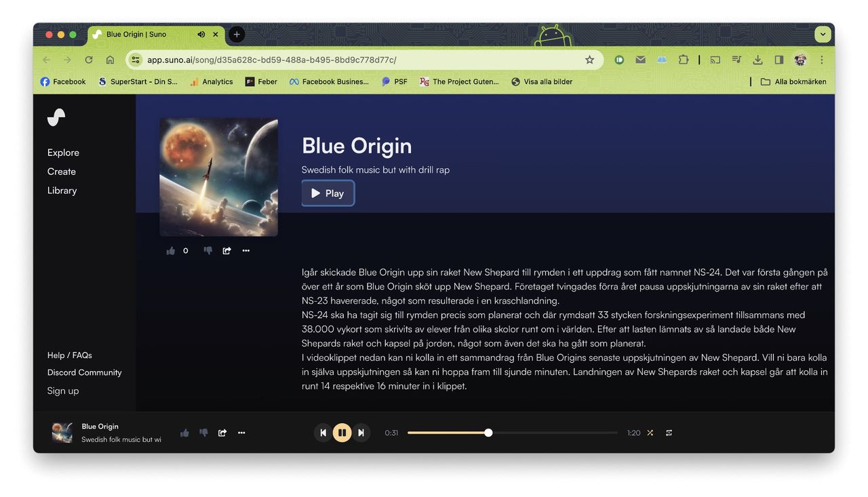868x497 pixels.
Task: Open the Explore page
Action: pos(63,153)
